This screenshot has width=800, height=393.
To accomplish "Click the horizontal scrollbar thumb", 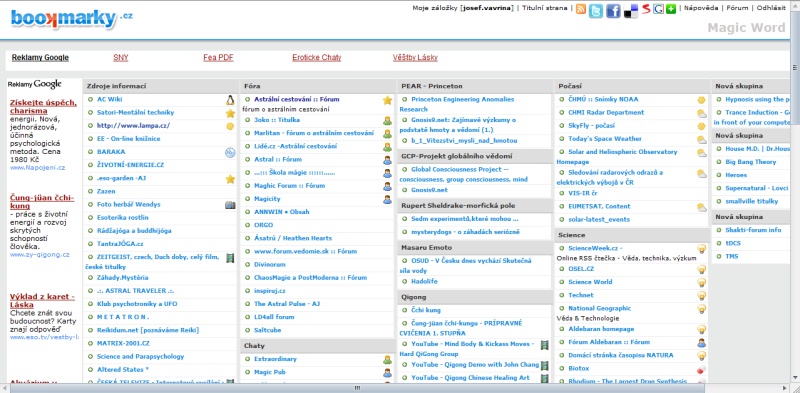I will pos(357,388).
